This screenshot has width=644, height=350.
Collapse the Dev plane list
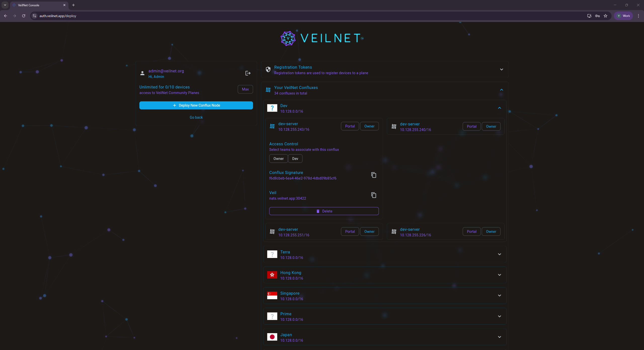tap(499, 108)
